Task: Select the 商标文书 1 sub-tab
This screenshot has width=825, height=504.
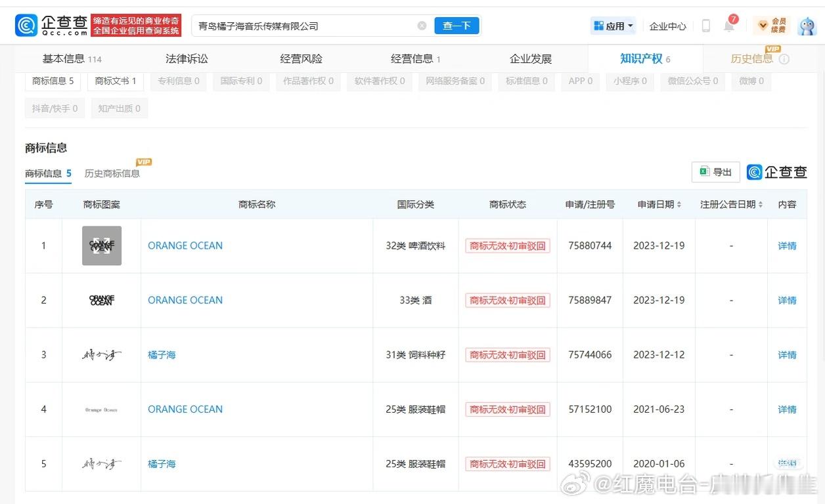Action: [x=116, y=81]
